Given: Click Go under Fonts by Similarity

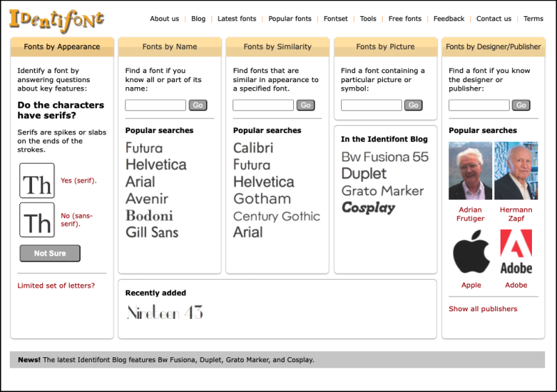Looking at the screenshot, I should [306, 105].
